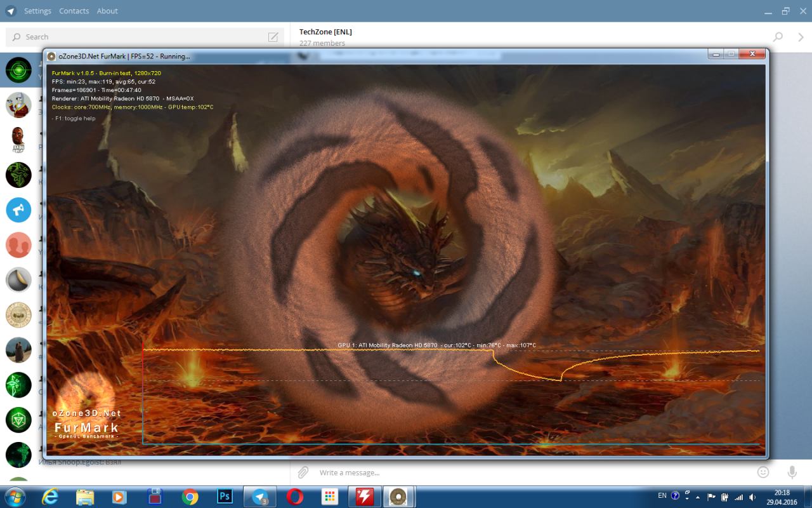Launch Internet Explorer from taskbar
Image resolution: width=812 pixels, height=508 pixels.
50,497
